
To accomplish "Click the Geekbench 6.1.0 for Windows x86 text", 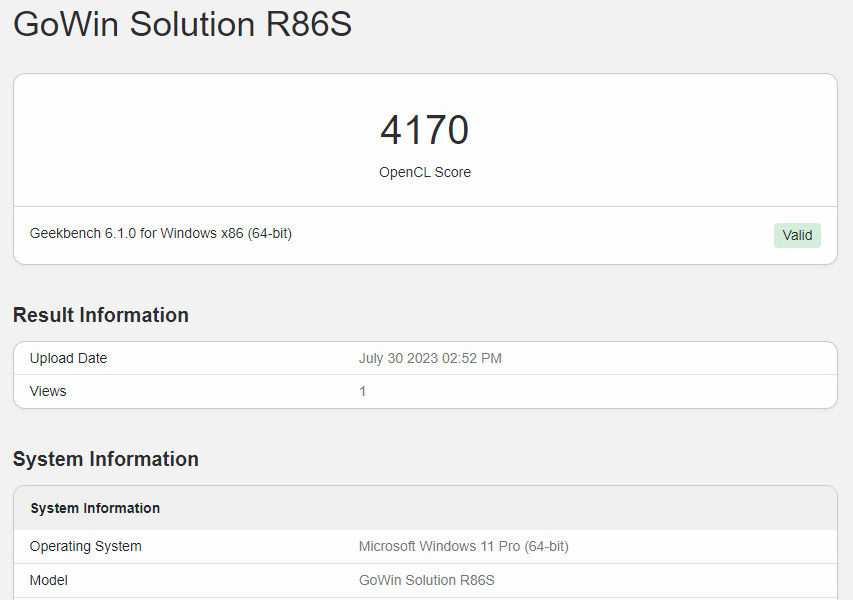I will pyautogui.click(x=160, y=233).
